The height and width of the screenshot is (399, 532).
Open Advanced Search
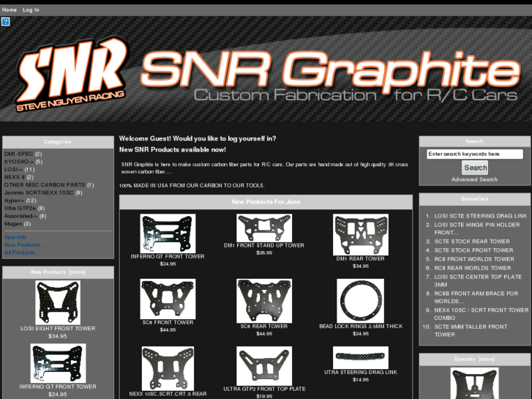pyautogui.click(x=474, y=179)
